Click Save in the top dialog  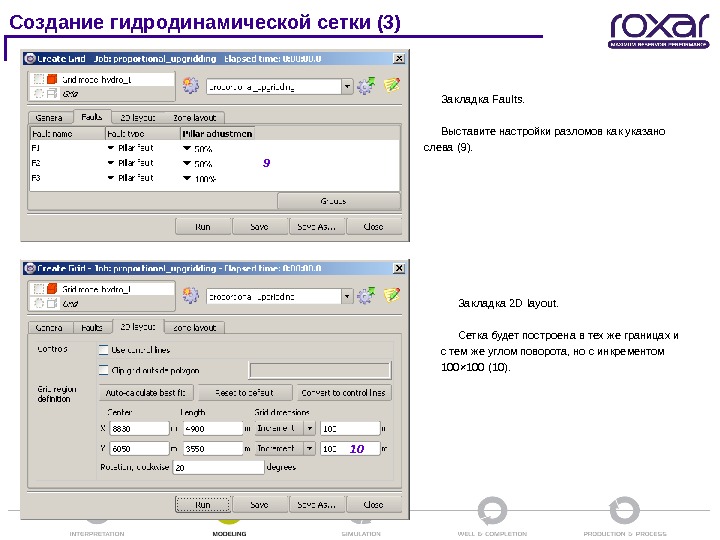(x=259, y=226)
